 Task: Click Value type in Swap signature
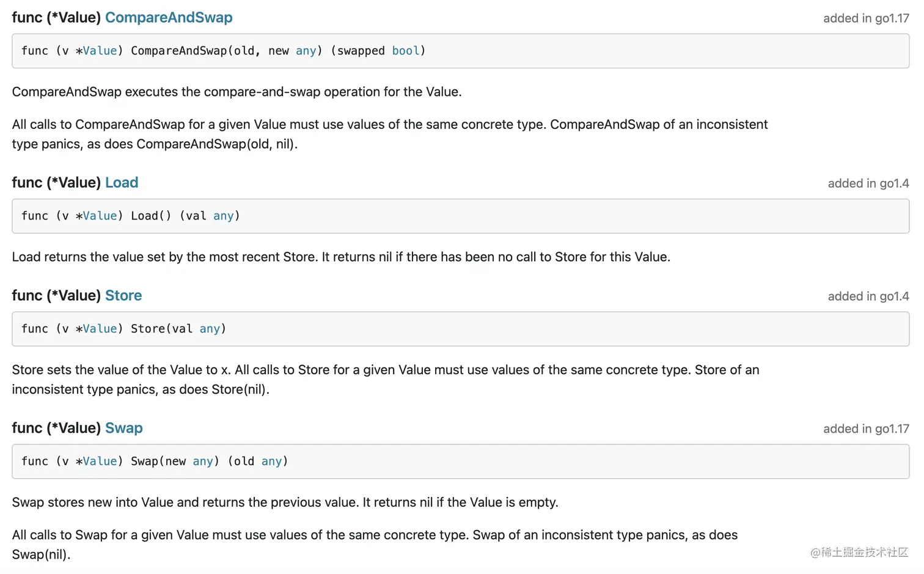(100, 462)
